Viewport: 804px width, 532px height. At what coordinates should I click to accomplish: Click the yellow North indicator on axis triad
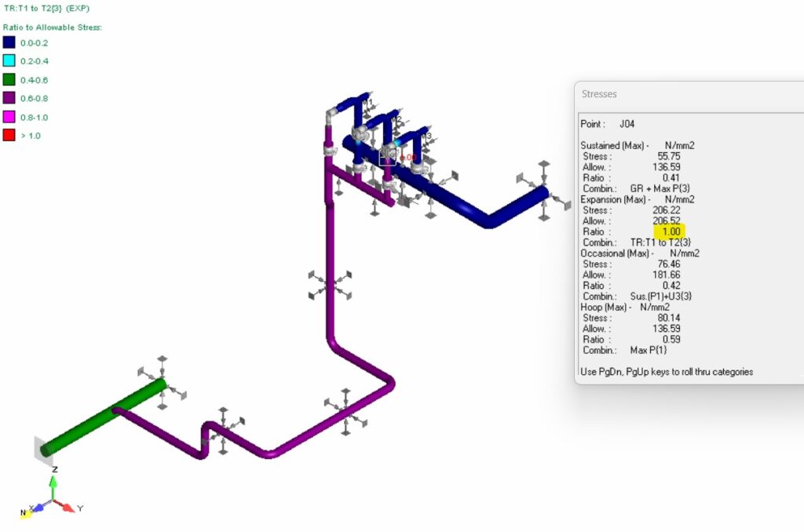[x=25, y=514]
